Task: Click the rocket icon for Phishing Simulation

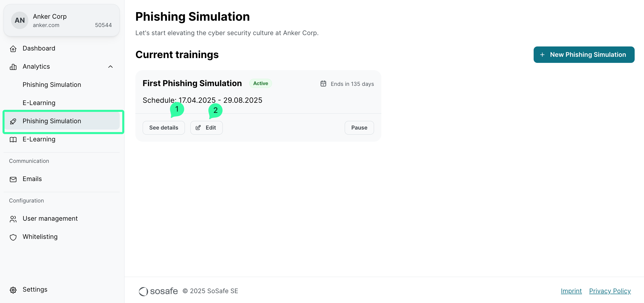Action: pyautogui.click(x=13, y=121)
